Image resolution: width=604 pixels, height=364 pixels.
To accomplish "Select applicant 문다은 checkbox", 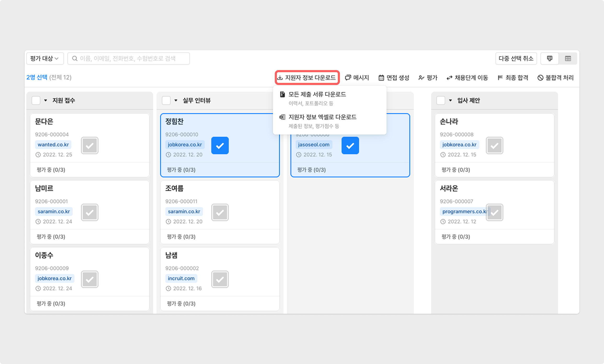I will pos(90,145).
